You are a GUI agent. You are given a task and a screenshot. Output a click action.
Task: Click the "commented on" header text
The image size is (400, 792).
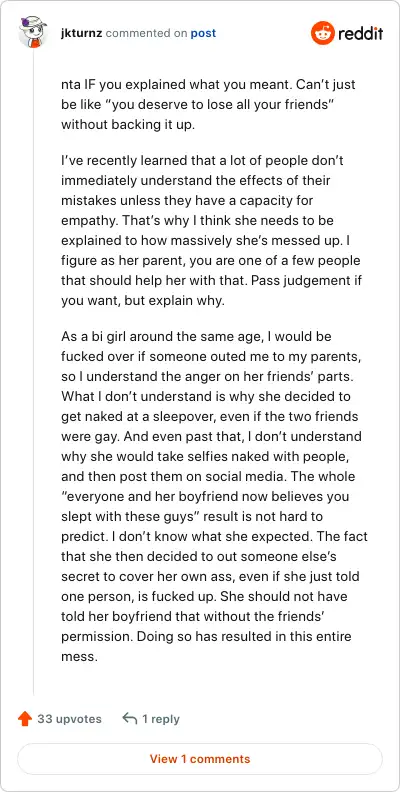pos(146,34)
